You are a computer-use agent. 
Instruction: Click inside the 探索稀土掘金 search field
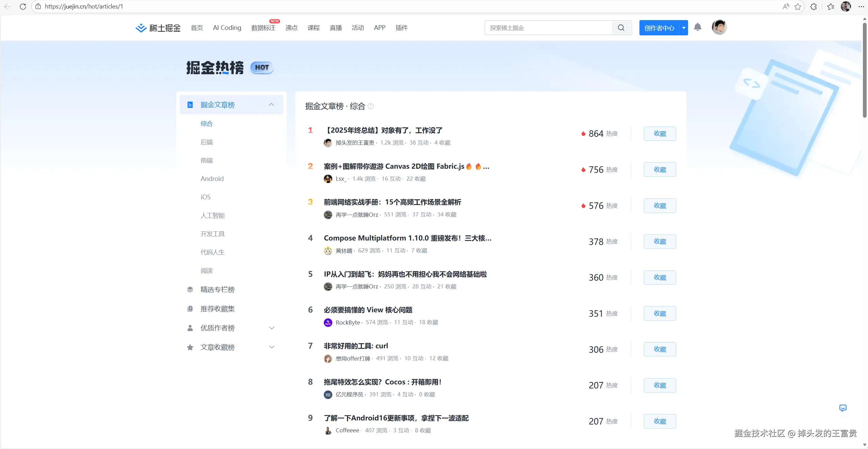coord(544,28)
